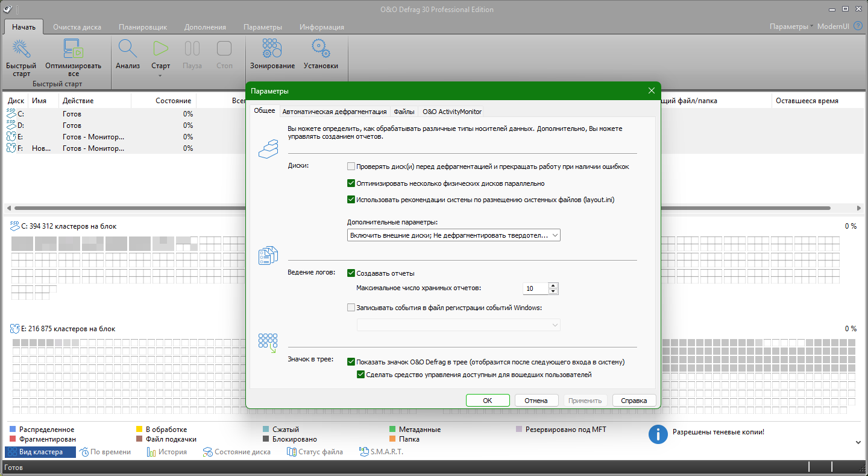Enable disk check before defragmentation checkbox
This screenshot has width=868, height=476.
[x=351, y=167]
